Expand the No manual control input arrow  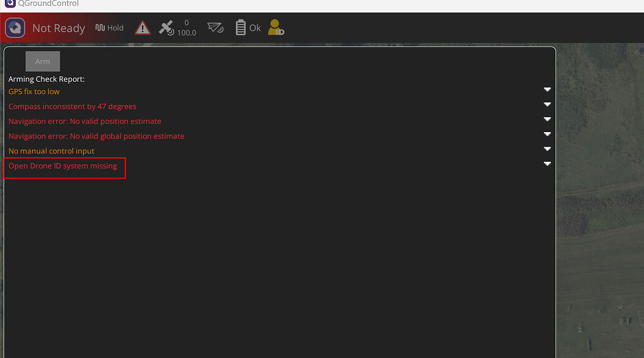[547, 149]
